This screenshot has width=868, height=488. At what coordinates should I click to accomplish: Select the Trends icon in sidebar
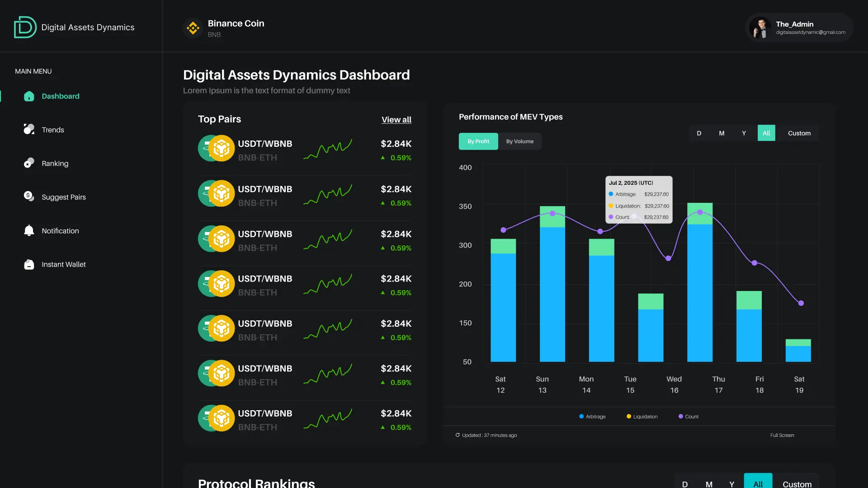(x=29, y=130)
